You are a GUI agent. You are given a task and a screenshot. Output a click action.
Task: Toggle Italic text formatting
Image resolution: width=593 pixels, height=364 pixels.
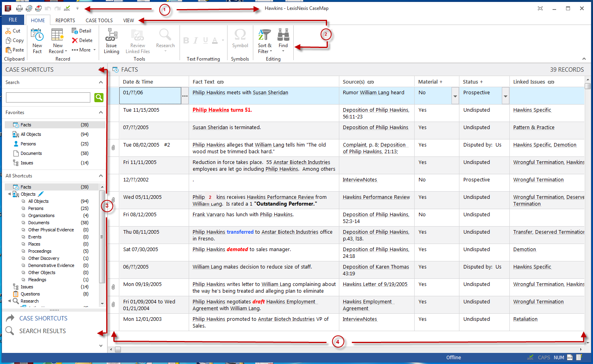(x=196, y=40)
